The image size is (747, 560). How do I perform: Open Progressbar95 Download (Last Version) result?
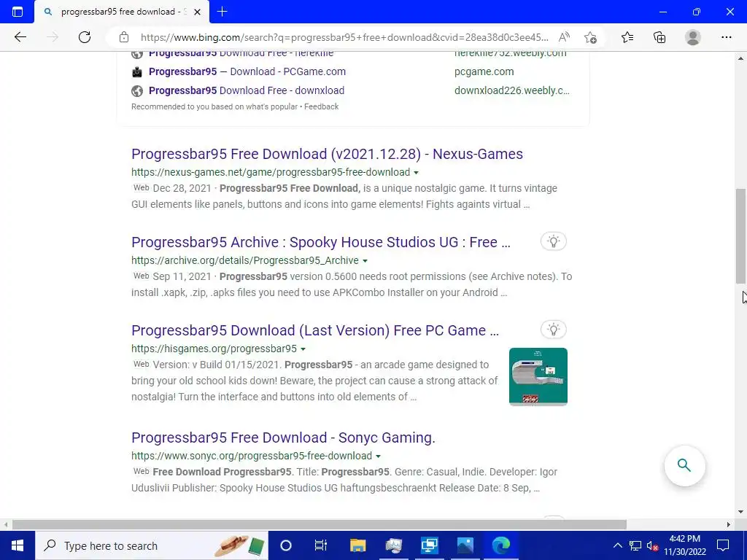(315, 330)
